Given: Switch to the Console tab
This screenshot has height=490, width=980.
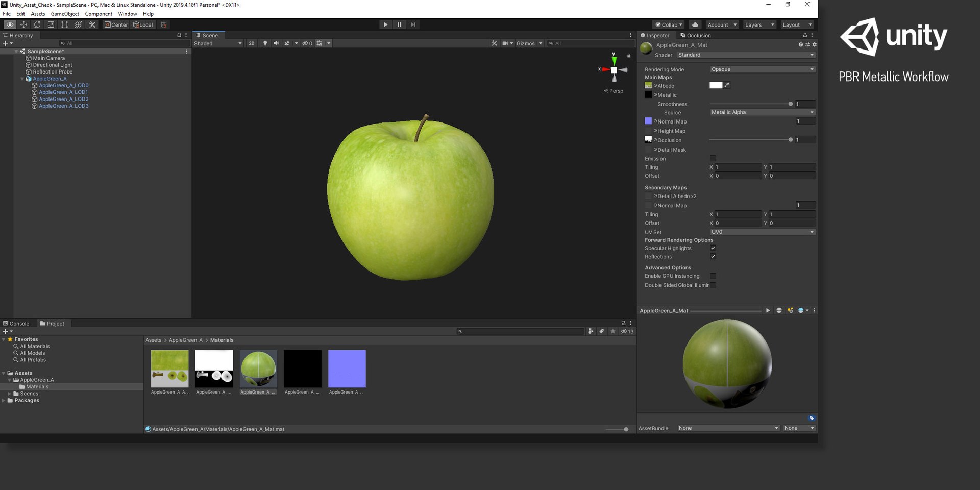Looking at the screenshot, I should click(16, 324).
